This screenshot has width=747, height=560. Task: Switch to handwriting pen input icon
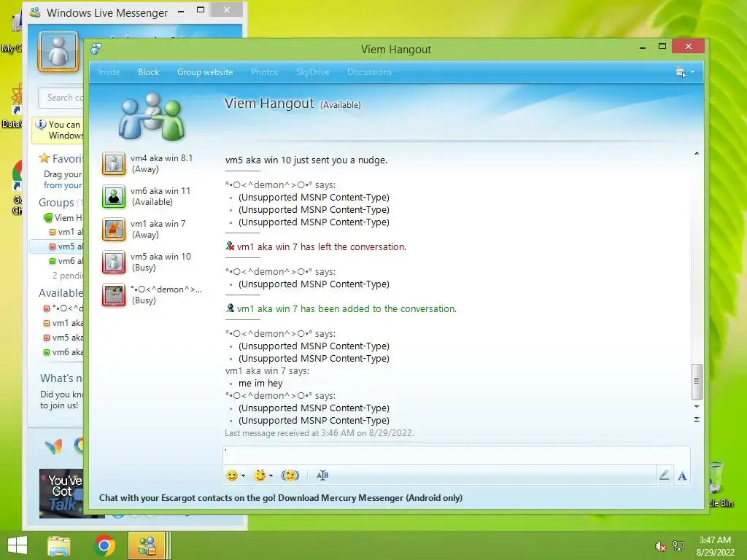point(664,475)
